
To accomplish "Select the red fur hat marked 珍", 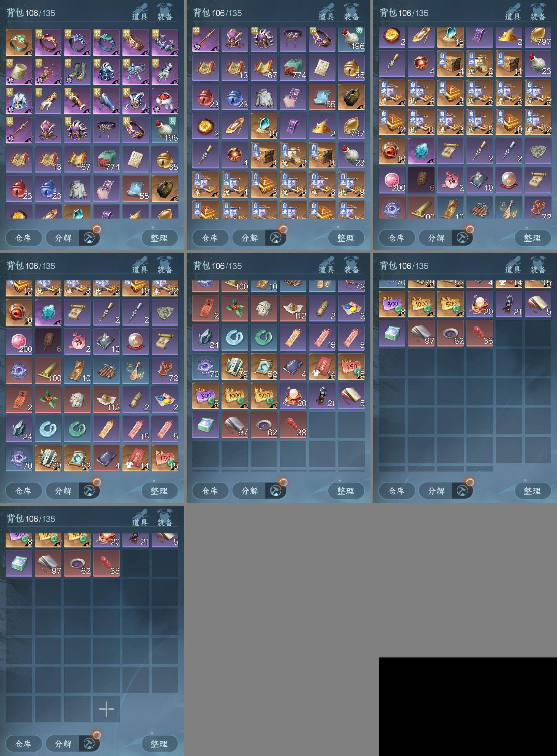I will 165,101.
